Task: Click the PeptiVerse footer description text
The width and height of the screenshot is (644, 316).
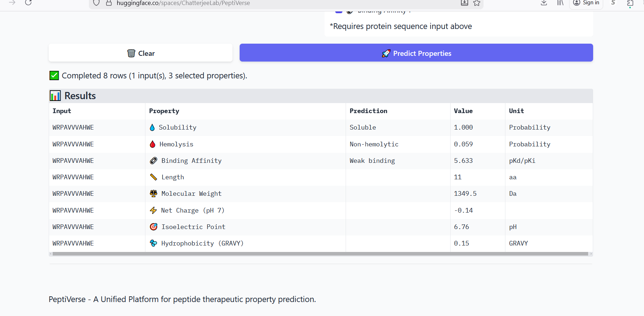Action: pyautogui.click(x=182, y=299)
